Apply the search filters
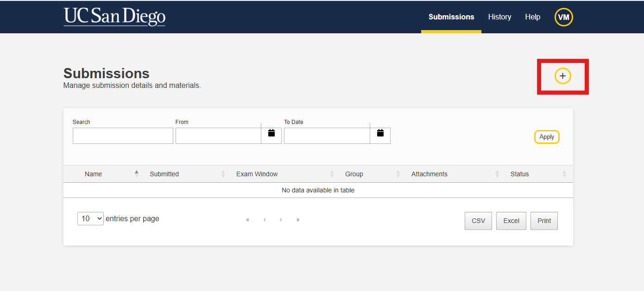The height and width of the screenshot is (291, 644). [x=547, y=137]
